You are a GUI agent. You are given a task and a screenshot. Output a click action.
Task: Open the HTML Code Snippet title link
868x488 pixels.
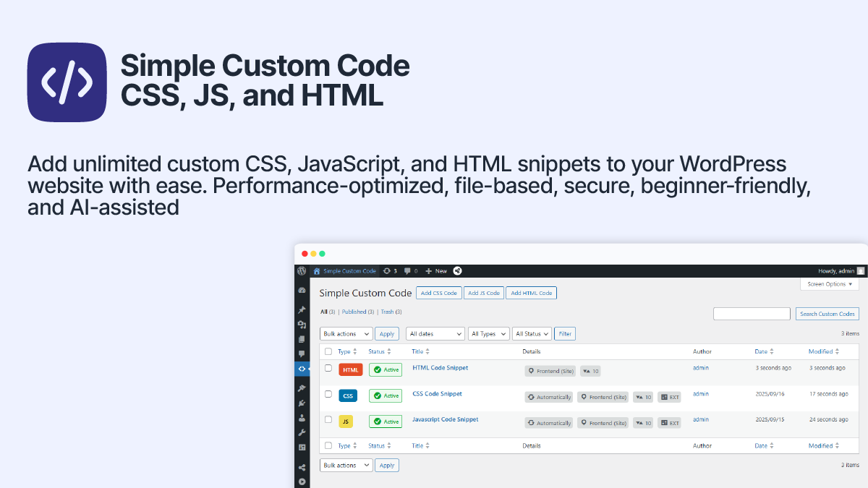coord(440,368)
